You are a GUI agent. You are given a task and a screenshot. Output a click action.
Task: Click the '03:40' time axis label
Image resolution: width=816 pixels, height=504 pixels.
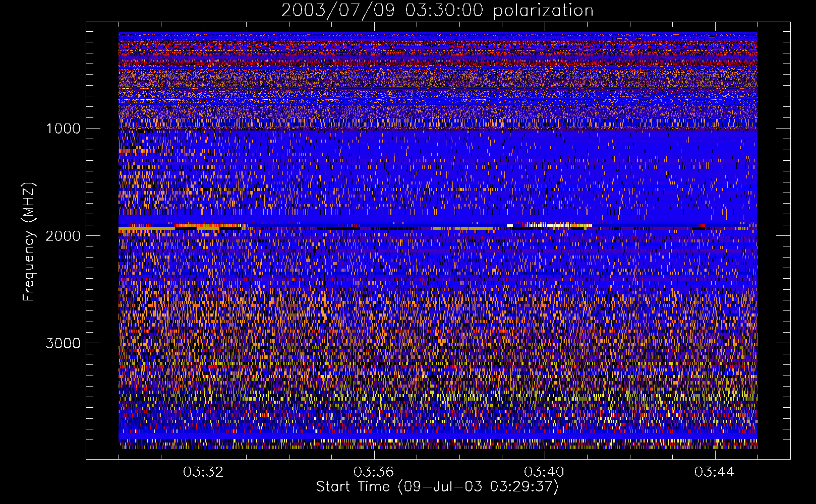point(544,472)
